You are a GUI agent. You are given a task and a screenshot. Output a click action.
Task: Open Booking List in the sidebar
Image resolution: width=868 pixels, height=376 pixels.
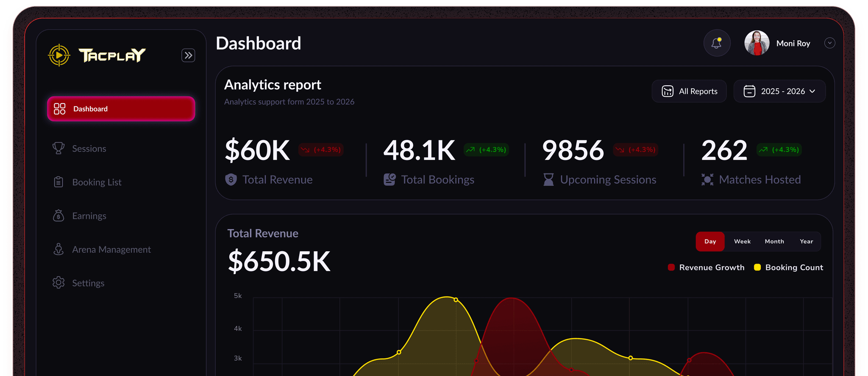click(97, 182)
